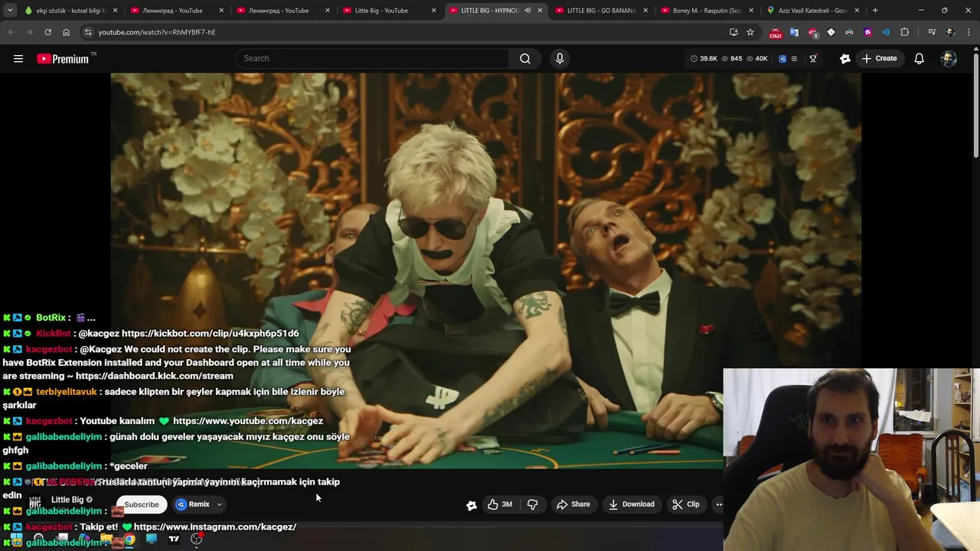
Task: Open TradingView app in the taskbar
Action: coord(174,539)
